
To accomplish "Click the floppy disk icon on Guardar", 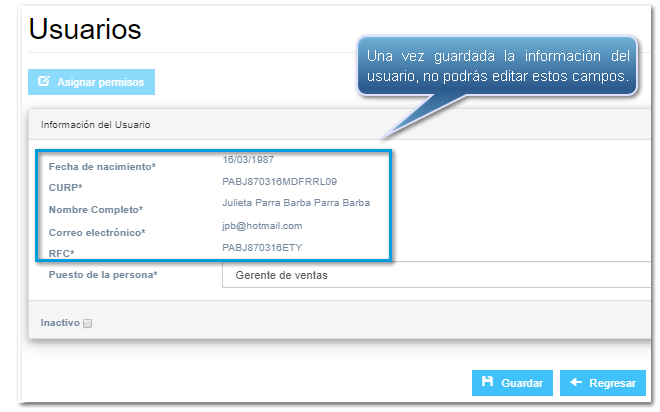I will (487, 382).
